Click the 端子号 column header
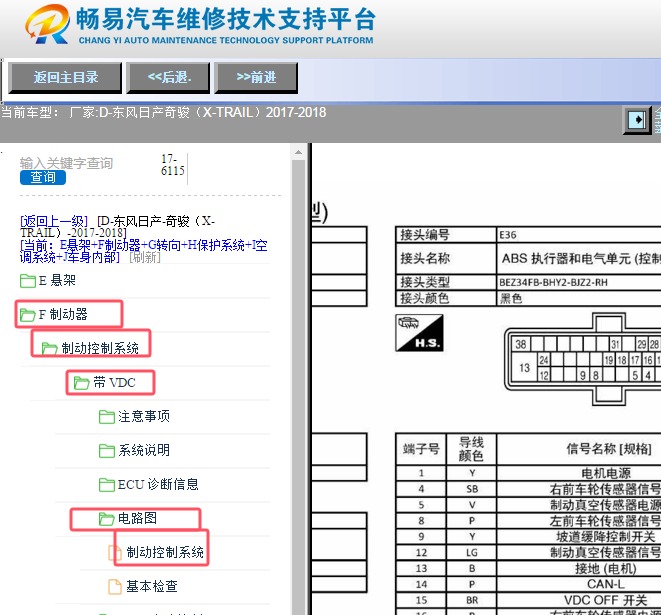Screen dimensions: 661x615 pyautogui.click(x=421, y=449)
